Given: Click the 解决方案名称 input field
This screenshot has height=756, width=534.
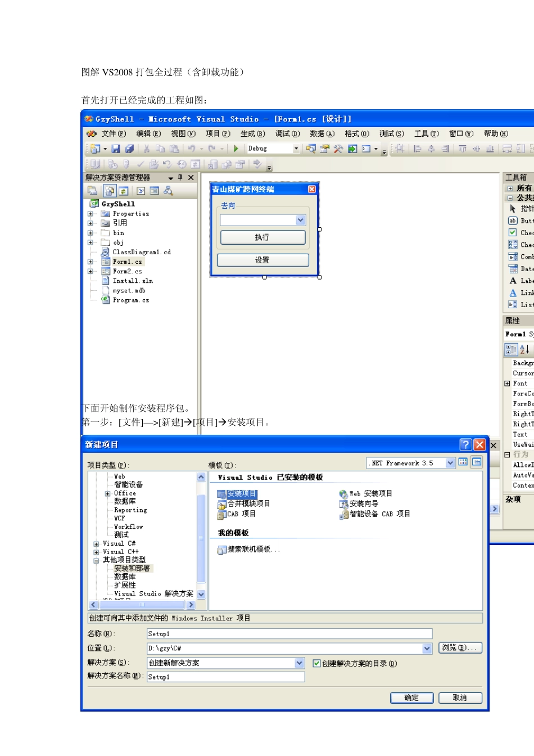Looking at the screenshot, I should point(225,677).
